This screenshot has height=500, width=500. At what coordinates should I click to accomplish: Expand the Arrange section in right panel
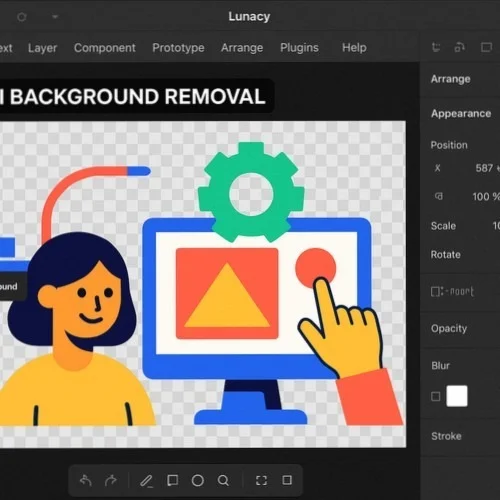coord(450,79)
